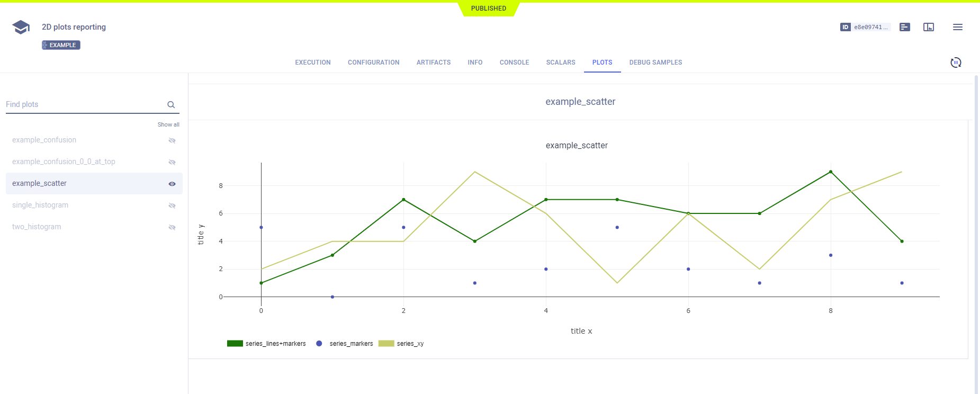Hide the example_scatter plot via eye icon
980x394 pixels.
tap(172, 184)
